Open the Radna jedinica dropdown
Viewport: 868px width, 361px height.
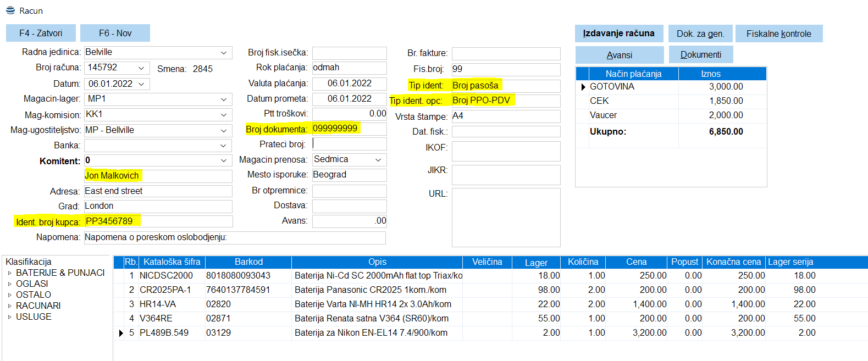coord(224,53)
